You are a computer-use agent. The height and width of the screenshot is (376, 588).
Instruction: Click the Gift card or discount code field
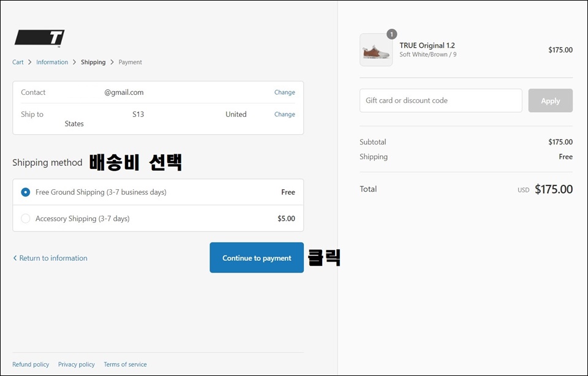click(440, 100)
